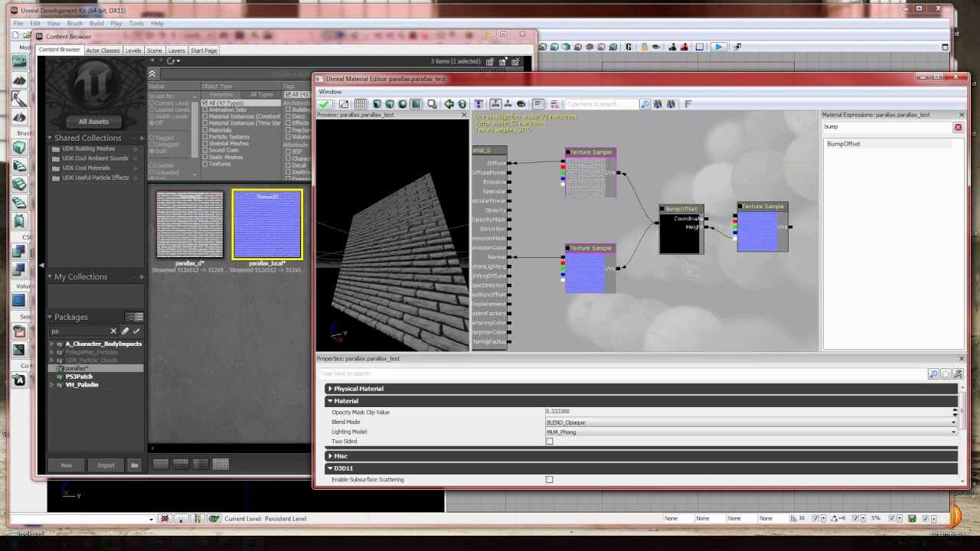Screen dimensions: 980x551
Task: Toggle grid in Material Editor toolbar
Action: coord(360,104)
